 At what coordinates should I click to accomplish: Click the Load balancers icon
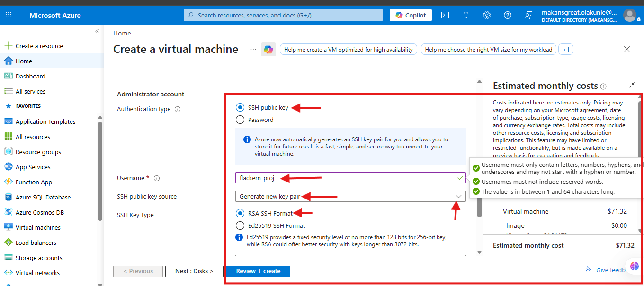[8, 243]
